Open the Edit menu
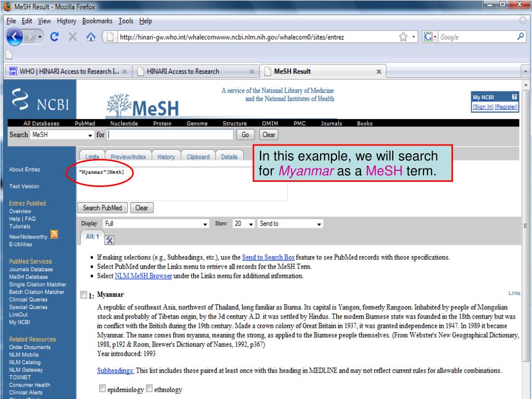The width and height of the screenshot is (532, 399). (27, 21)
